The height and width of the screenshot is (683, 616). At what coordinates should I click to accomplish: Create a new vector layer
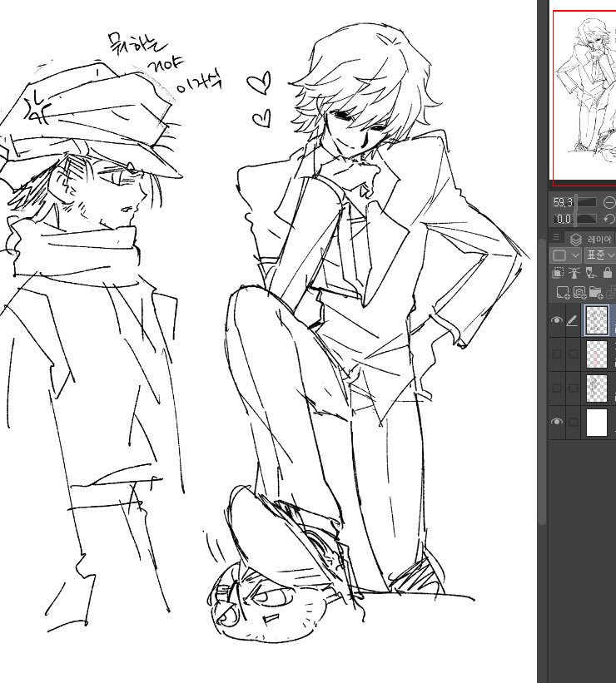(x=579, y=292)
